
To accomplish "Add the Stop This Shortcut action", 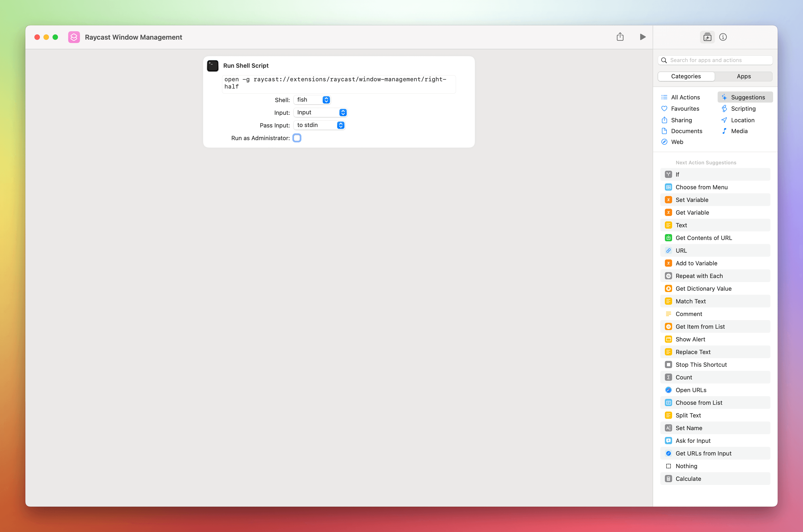I will [700, 364].
